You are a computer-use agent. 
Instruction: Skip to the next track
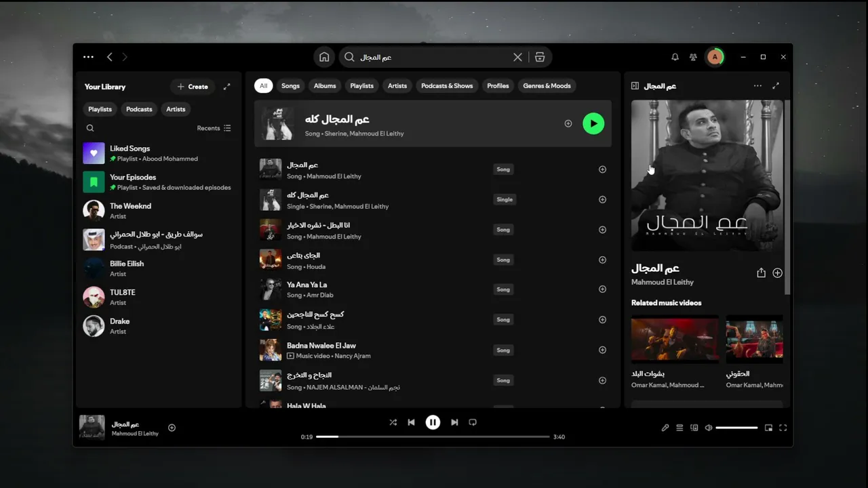[x=454, y=422]
